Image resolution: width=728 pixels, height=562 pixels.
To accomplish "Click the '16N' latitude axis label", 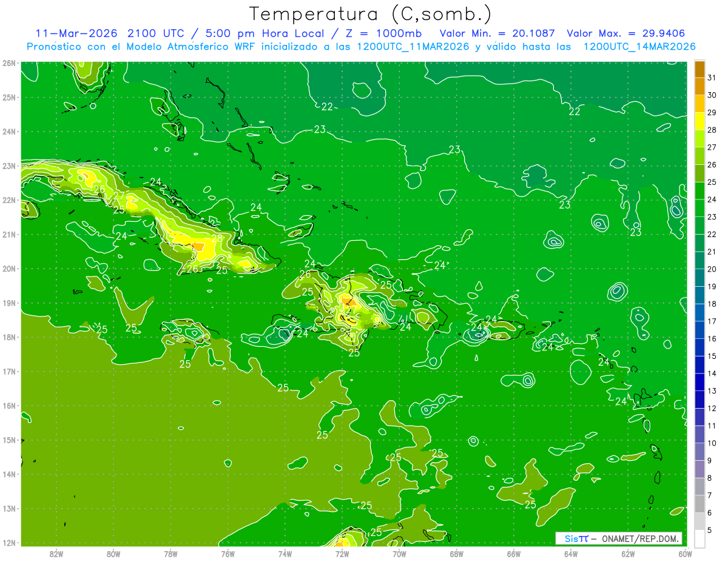I will pos(9,406).
